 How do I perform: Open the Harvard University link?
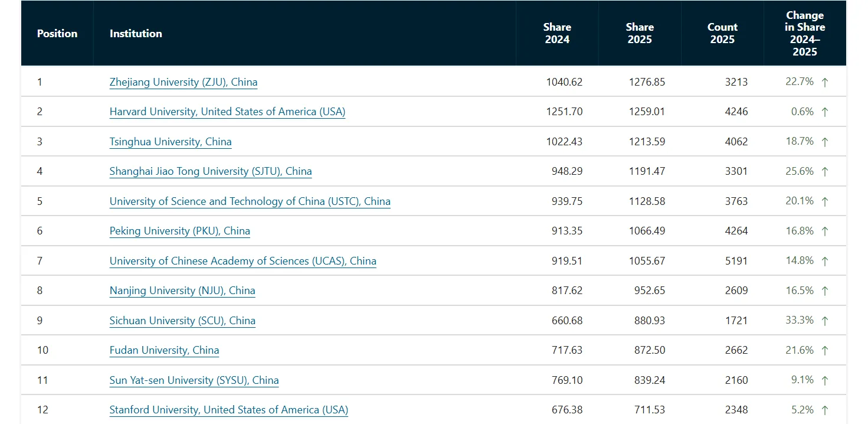pyautogui.click(x=227, y=112)
